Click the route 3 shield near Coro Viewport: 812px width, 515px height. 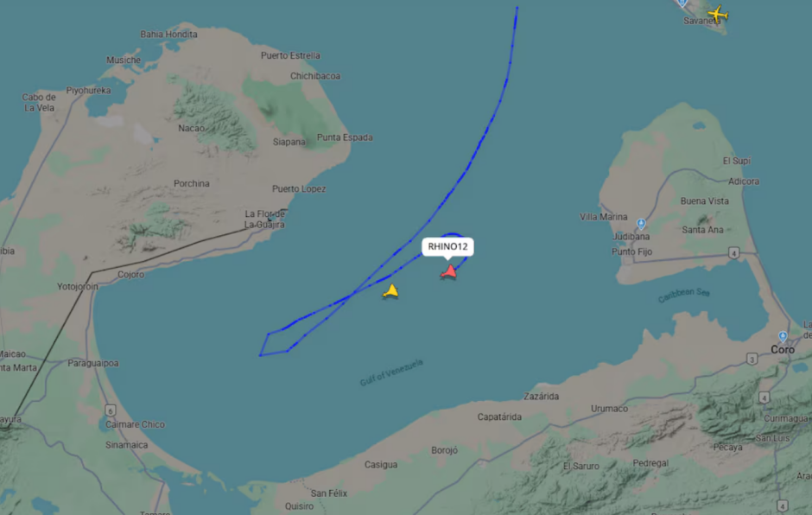coord(752,359)
